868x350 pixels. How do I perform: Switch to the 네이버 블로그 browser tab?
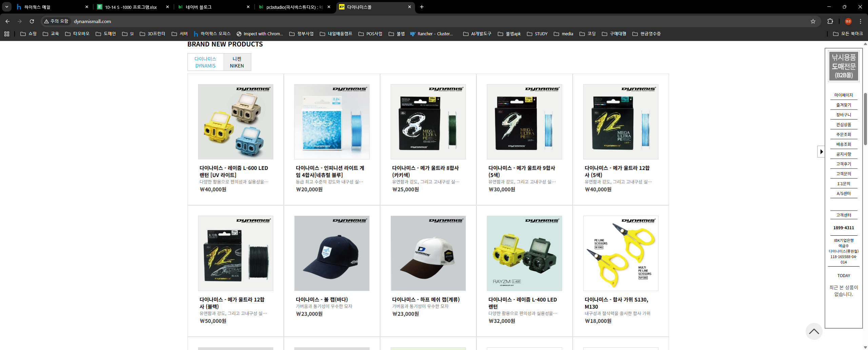(x=214, y=7)
